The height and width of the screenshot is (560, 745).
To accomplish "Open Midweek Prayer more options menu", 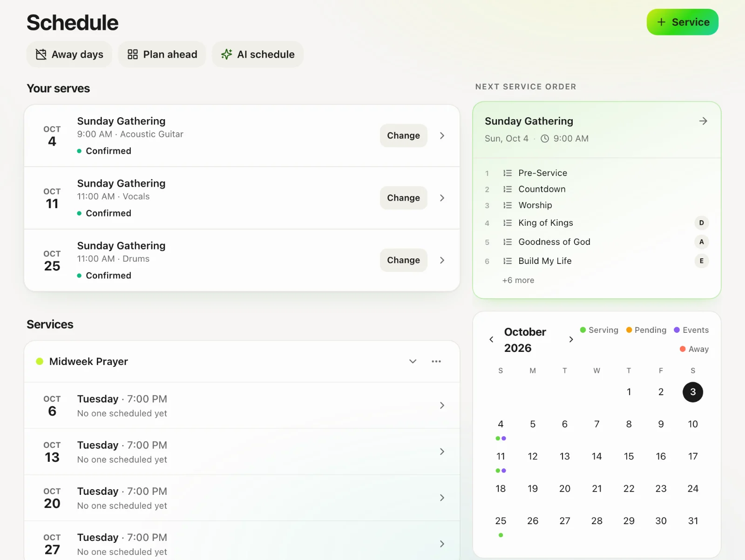I will point(436,361).
